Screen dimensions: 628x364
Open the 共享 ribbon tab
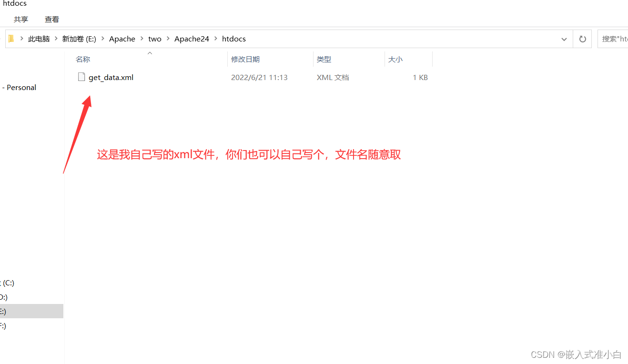[x=20, y=19]
